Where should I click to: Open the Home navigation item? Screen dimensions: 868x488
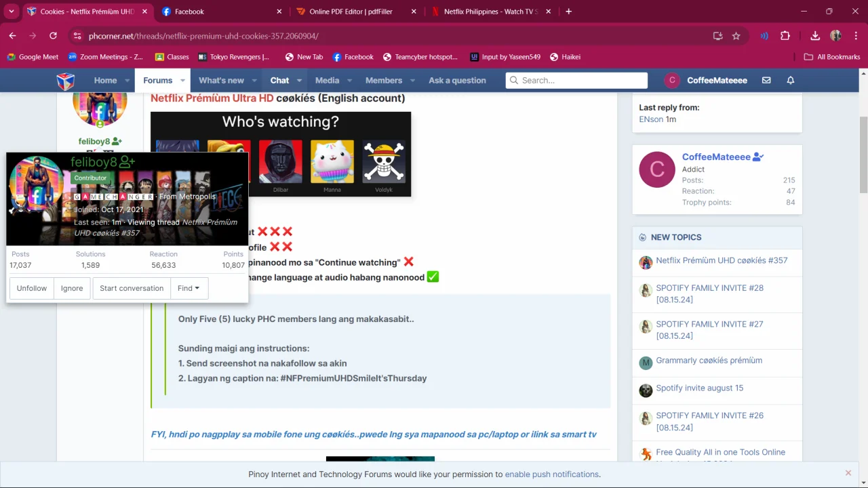(x=105, y=81)
